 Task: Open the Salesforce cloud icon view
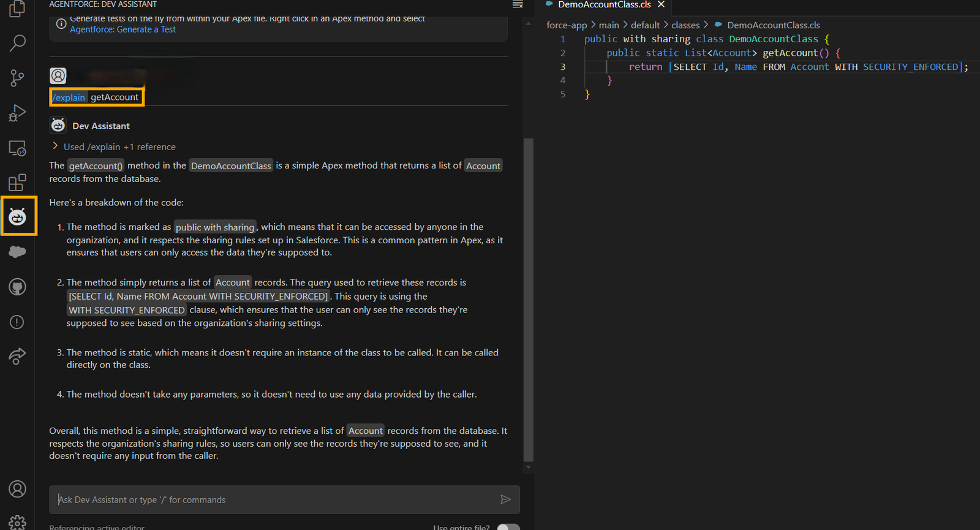click(17, 252)
